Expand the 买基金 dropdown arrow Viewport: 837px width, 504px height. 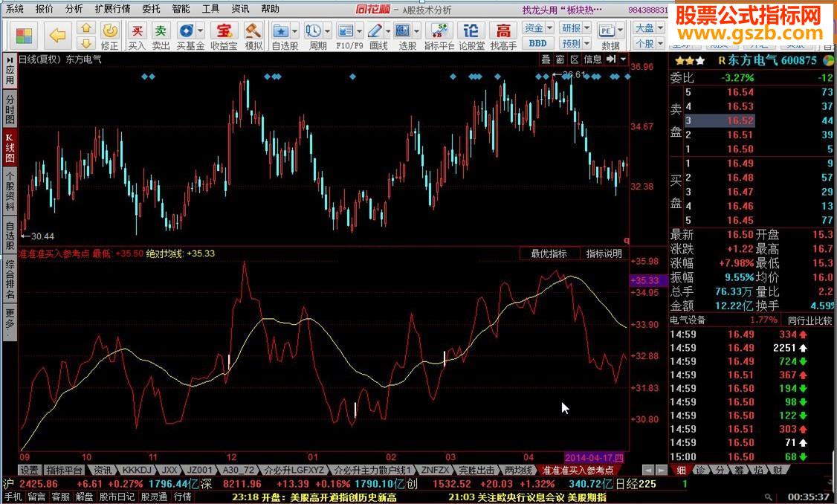[200, 30]
